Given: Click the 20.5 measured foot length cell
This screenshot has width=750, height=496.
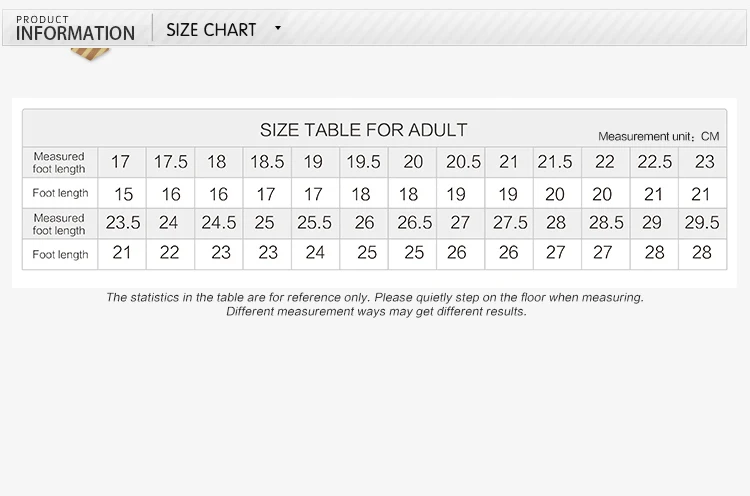Looking at the screenshot, I should pyautogui.click(x=461, y=162).
